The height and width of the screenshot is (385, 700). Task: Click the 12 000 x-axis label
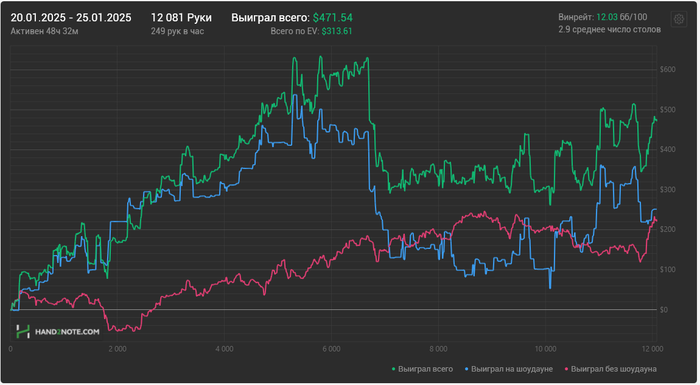pos(653,349)
